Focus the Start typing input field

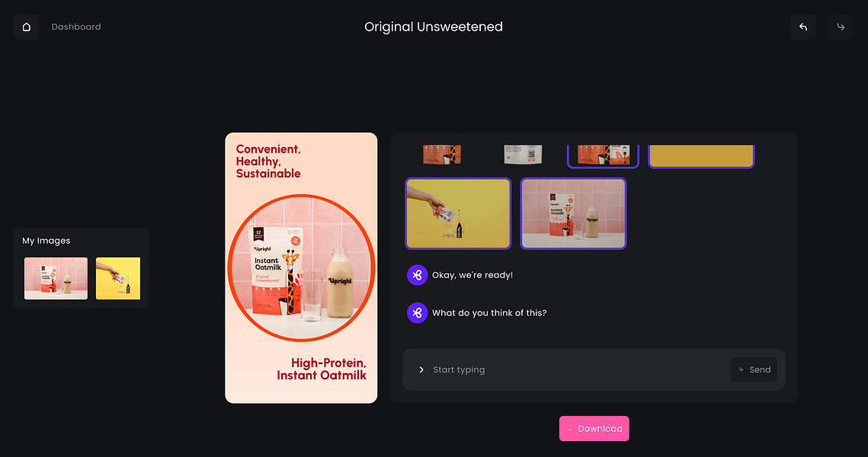click(x=575, y=369)
